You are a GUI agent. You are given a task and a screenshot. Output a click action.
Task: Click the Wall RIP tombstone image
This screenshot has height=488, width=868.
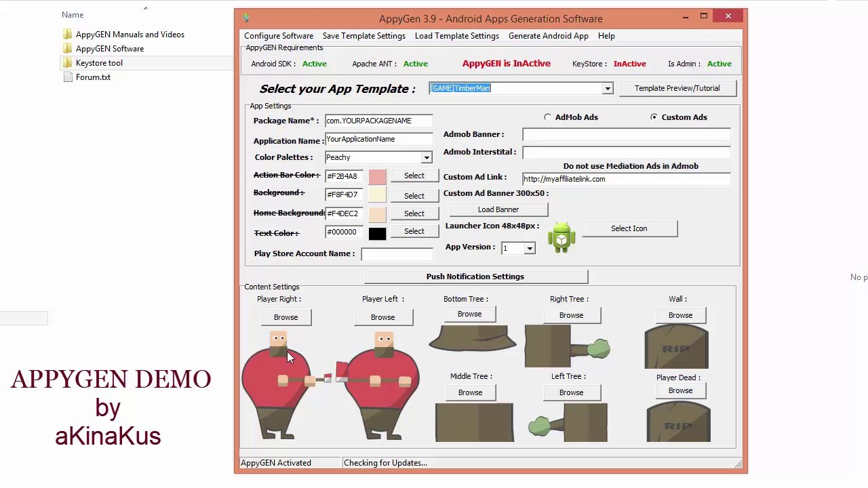click(676, 346)
